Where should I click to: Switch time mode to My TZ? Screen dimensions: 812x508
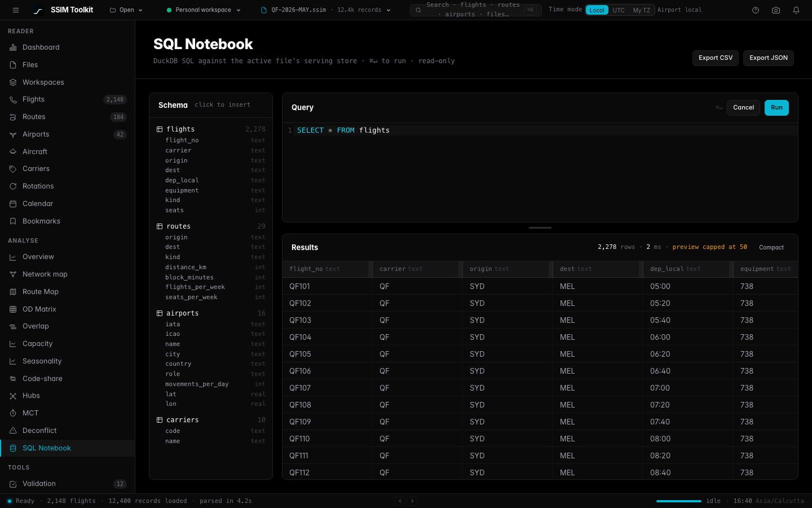click(641, 10)
